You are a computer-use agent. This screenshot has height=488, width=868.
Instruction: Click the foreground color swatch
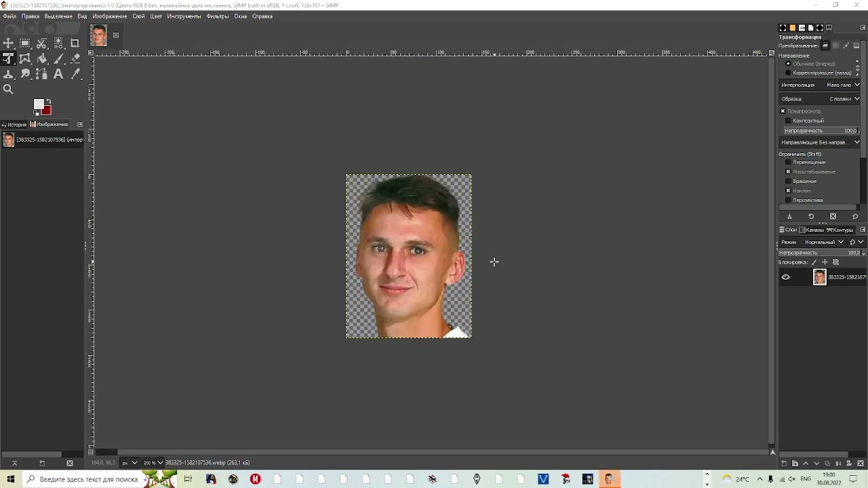coord(39,104)
